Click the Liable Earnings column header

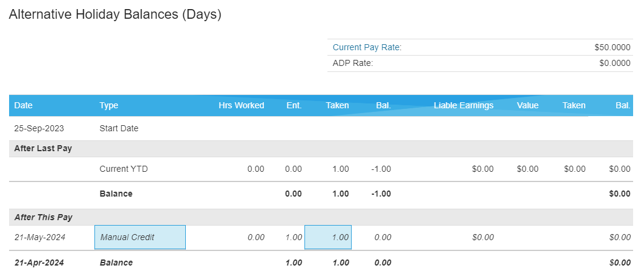(x=464, y=105)
